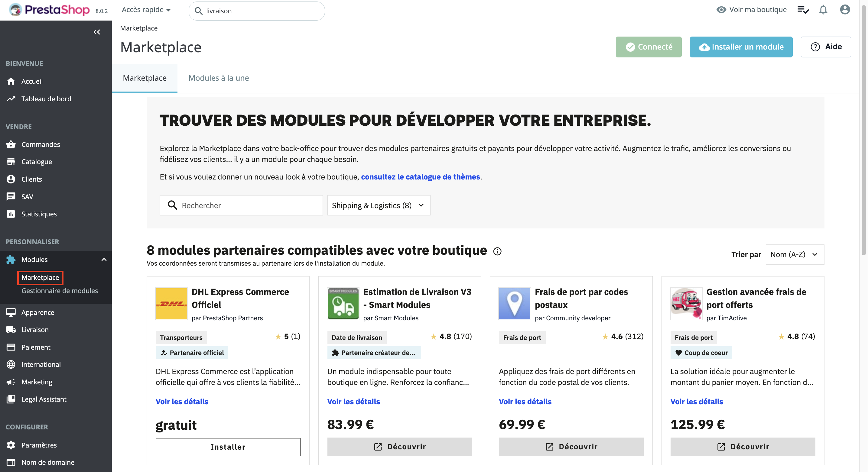Viewport: 868px width, 472px height.
Task: Click the Voir ma boutique link
Action: (x=758, y=10)
